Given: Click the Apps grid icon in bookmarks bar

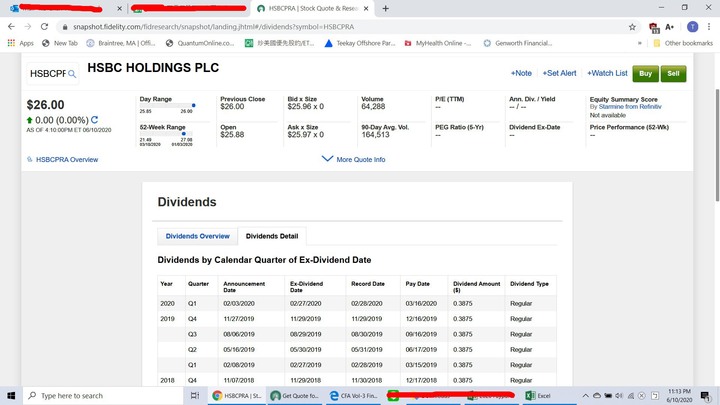Looking at the screenshot, I should click(x=11, y=43).
